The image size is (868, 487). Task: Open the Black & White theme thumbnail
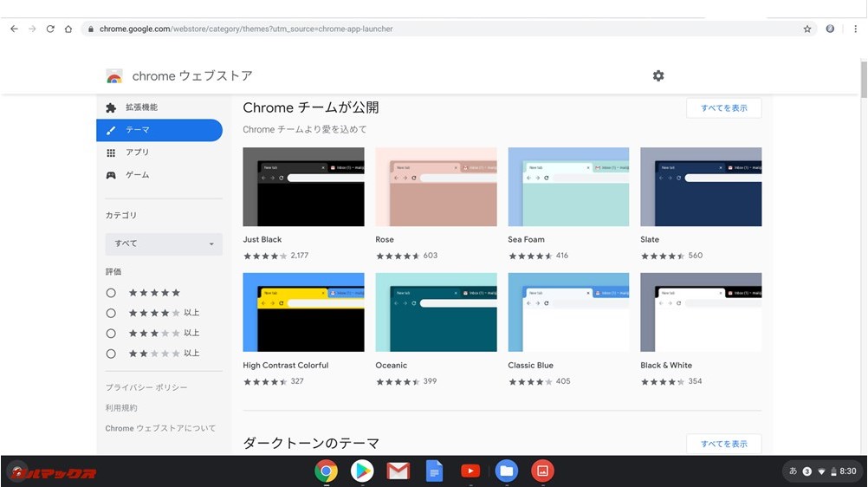[701, 312]
